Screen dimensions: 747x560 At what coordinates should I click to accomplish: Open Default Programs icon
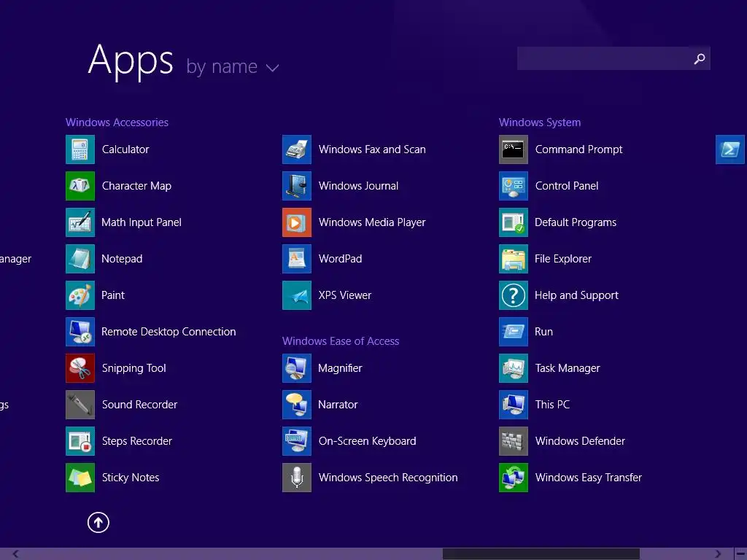[x=514, y=222]
